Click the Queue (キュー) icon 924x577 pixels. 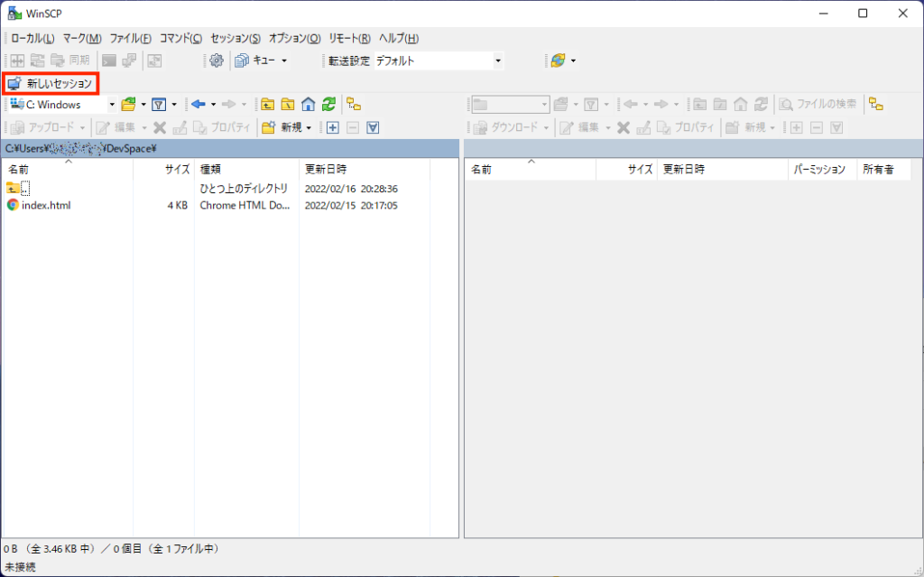(x=242, y=60)
